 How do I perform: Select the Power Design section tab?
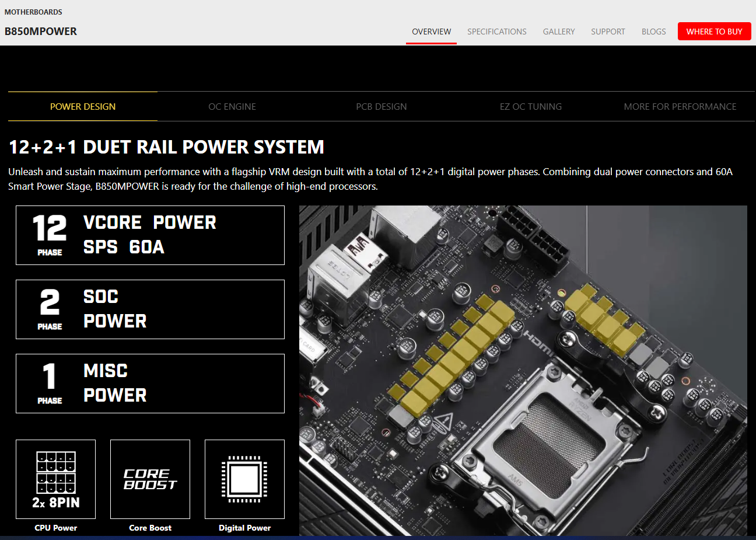point(83,106)
